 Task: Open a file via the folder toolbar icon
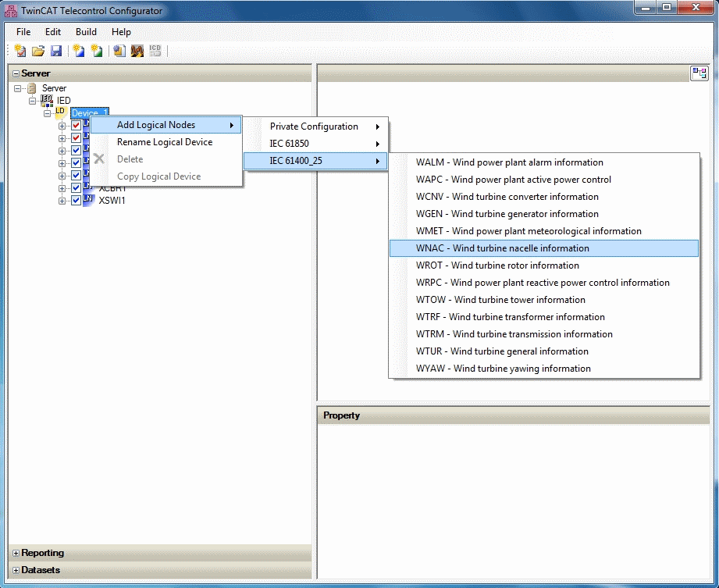[38, 51]
